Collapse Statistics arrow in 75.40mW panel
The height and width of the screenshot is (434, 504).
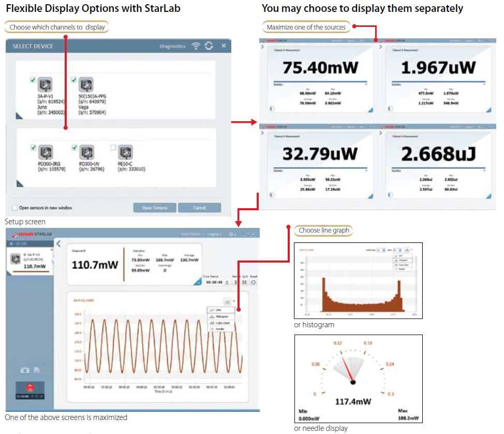point(366,84)
